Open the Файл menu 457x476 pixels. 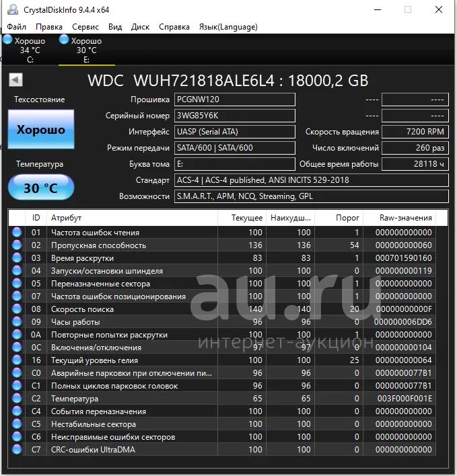tap(16, 27)
